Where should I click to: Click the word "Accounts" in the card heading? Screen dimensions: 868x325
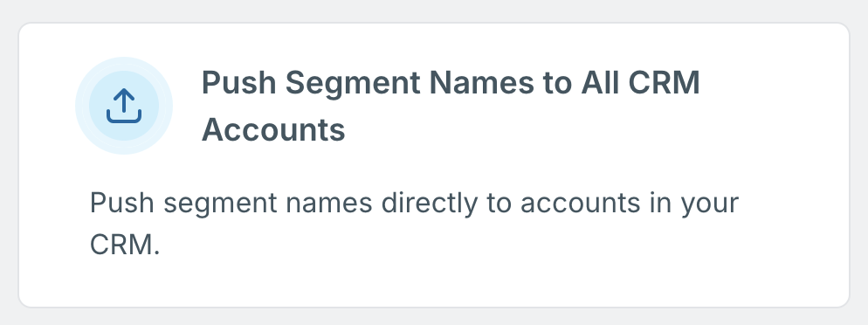tap(273, 130)
